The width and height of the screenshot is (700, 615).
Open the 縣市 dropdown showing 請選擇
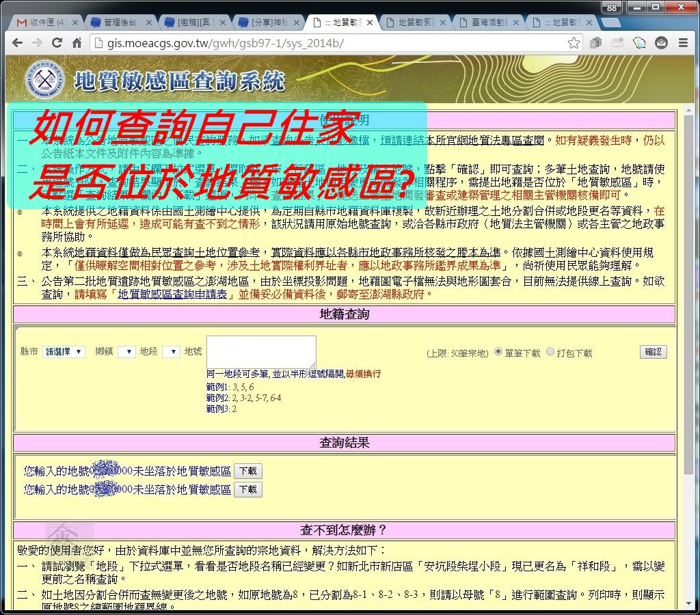[64, 352]
